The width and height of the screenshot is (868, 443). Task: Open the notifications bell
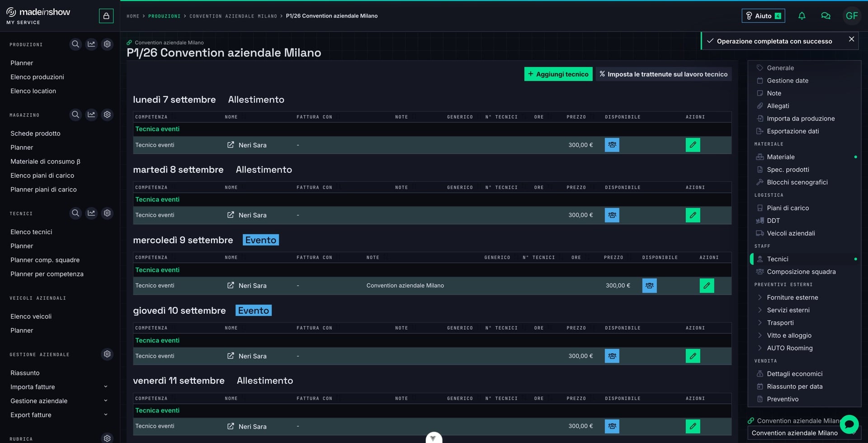802,16
